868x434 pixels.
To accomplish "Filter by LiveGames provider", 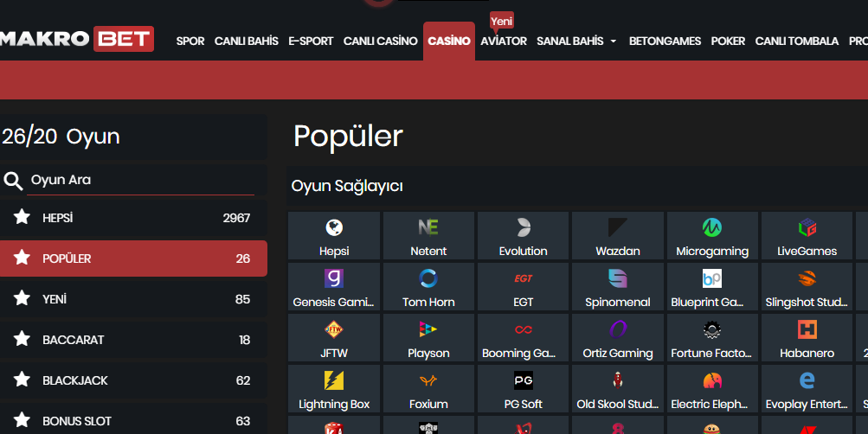I will 807,235.
